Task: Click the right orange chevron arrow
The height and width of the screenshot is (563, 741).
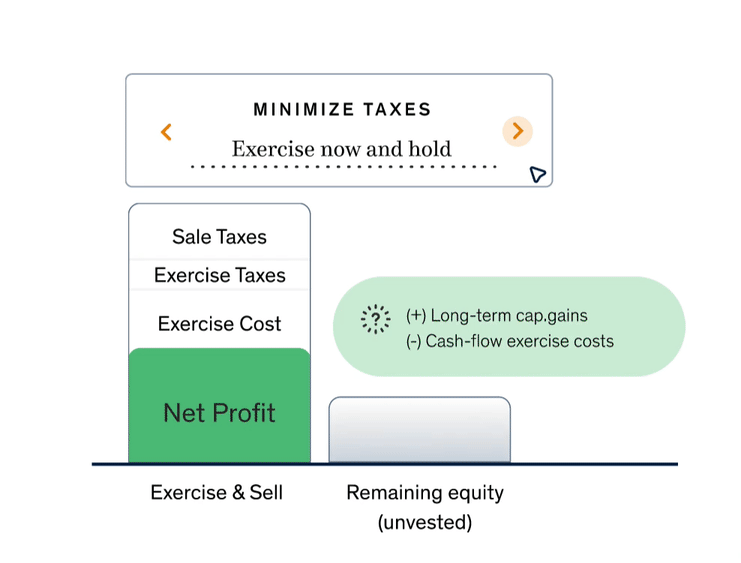Action: (517, 131)
